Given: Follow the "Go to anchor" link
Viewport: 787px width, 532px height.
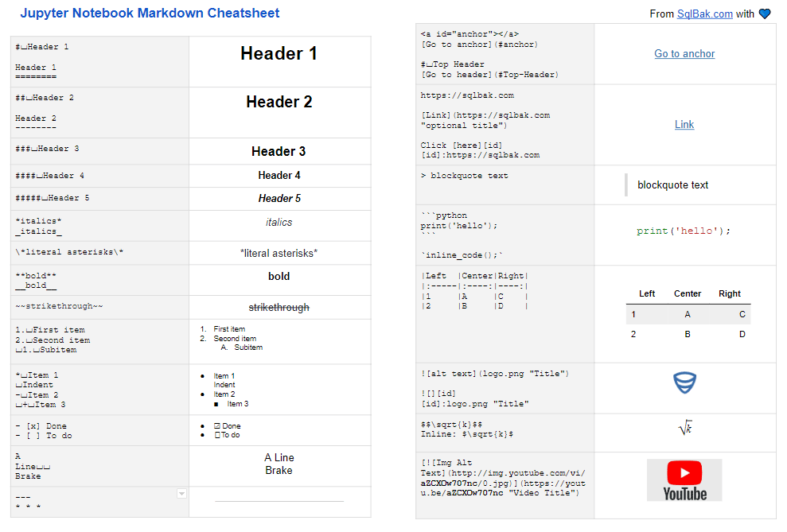Looking at the screenshot, I should 684,53.
